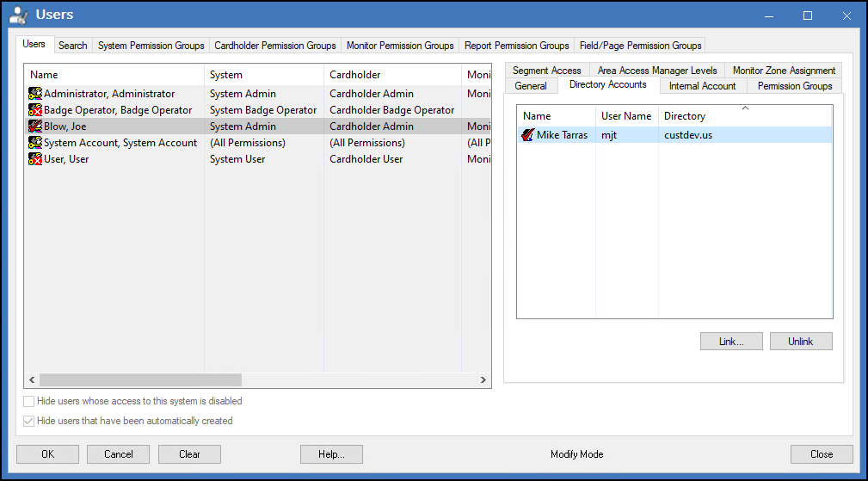
Task: Click the Clear button
Action: pos(189,454)
